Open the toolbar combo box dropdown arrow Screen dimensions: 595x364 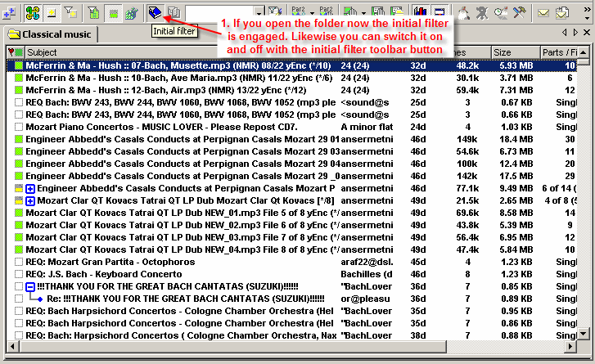point(259,12)
